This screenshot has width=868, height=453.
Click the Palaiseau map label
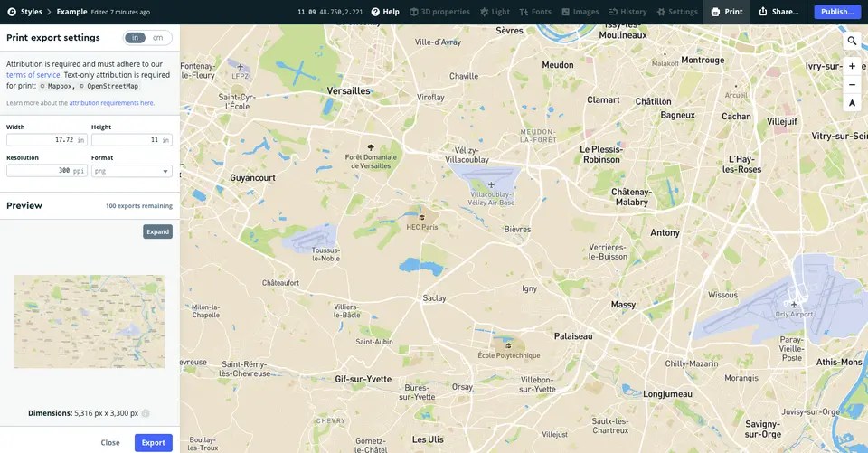pyautogui.click(x=573, y=336)
